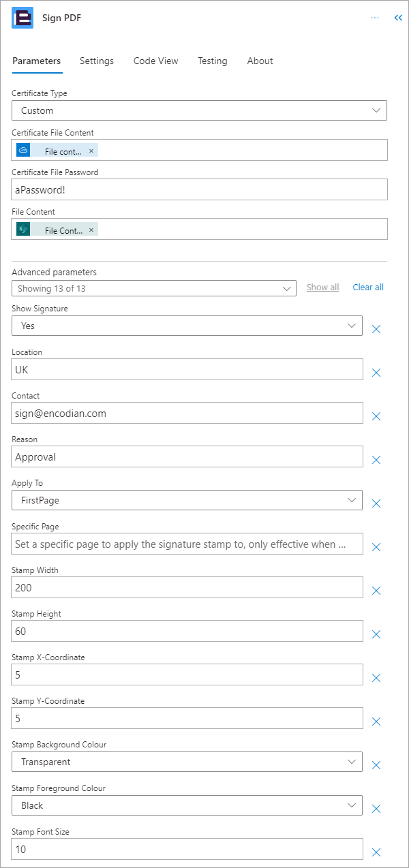Delete the Reason advanced parameter

click(x=376, y=460)
